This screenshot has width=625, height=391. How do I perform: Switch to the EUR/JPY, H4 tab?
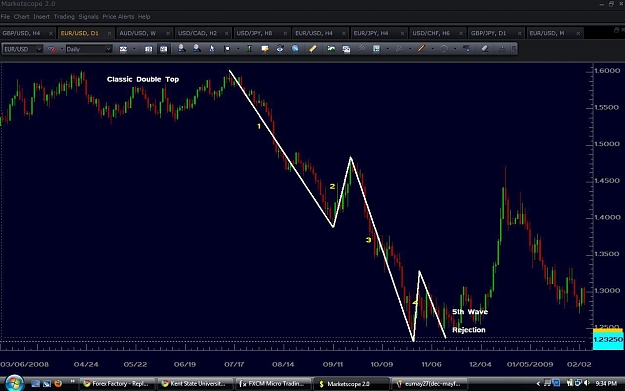coord(379,33)
